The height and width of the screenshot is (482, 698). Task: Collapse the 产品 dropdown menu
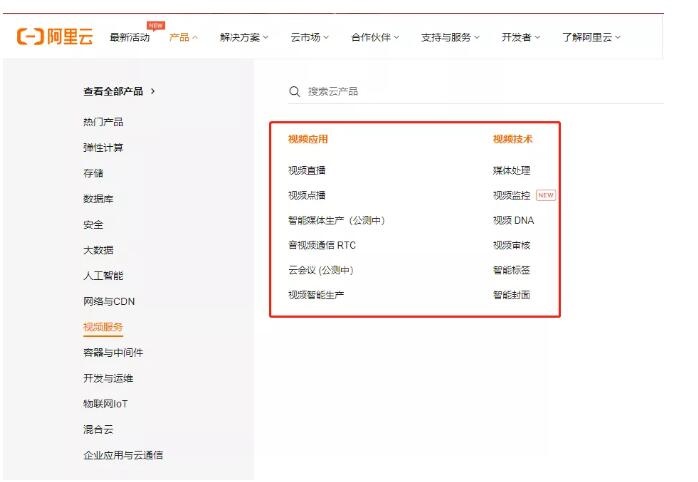coord(183,37)
